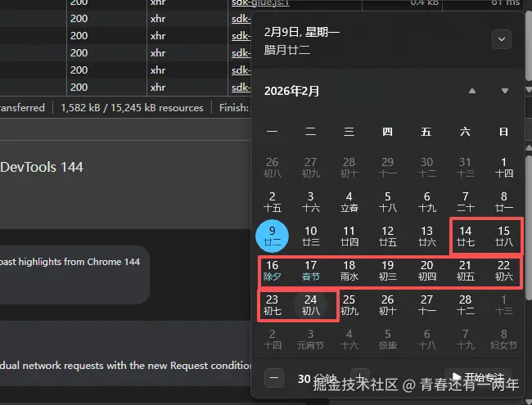Click the 2月9日, 星期一 date header
532x405 pixels.
coord(302,32)
